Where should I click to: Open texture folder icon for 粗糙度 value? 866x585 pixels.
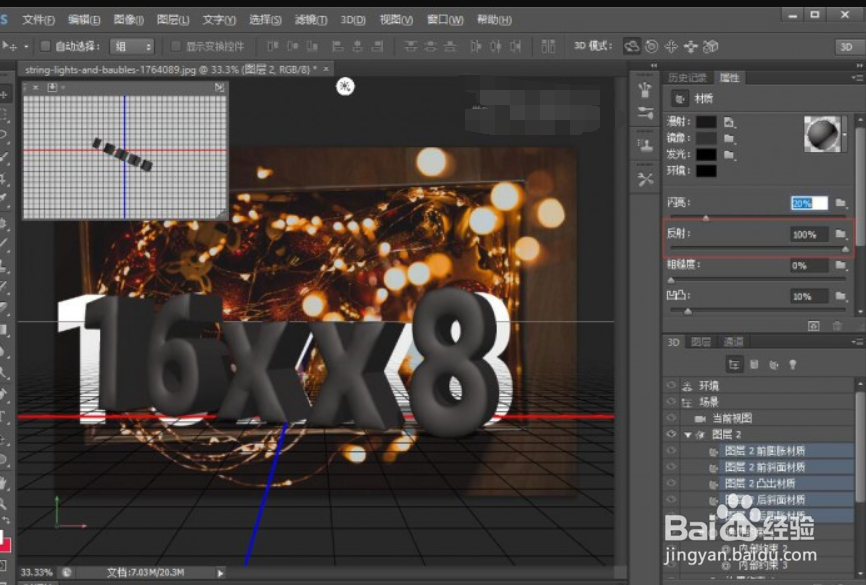point(841,265)
